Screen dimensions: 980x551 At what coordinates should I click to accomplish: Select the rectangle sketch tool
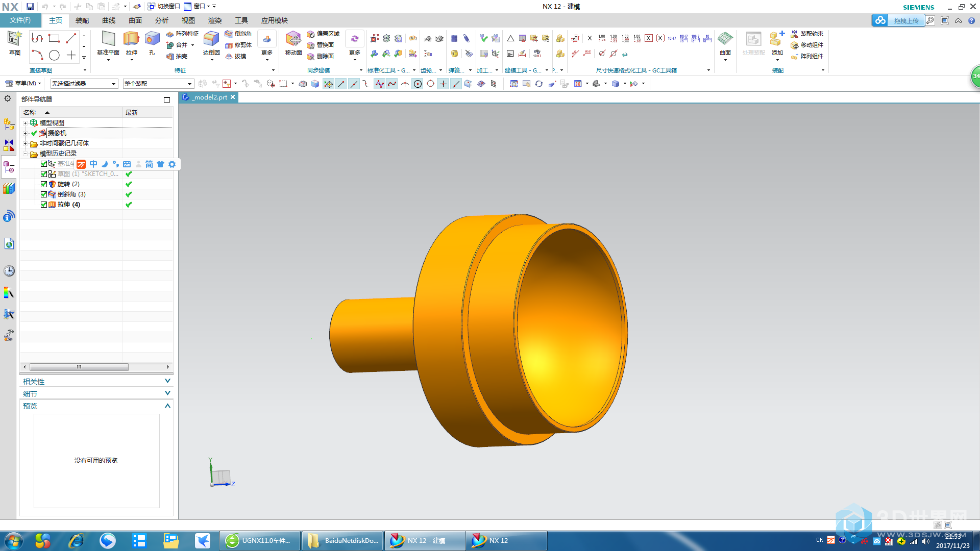54,38
